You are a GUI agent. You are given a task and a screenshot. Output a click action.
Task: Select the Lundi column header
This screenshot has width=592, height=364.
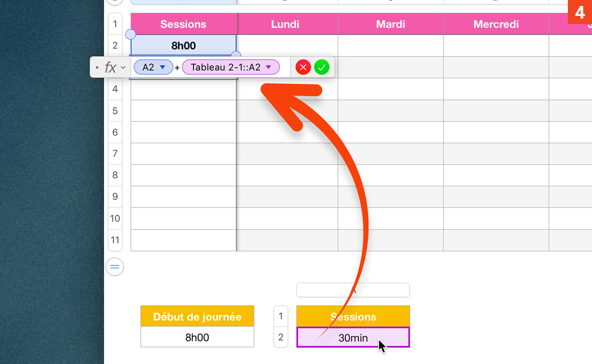tap(285, 24)
